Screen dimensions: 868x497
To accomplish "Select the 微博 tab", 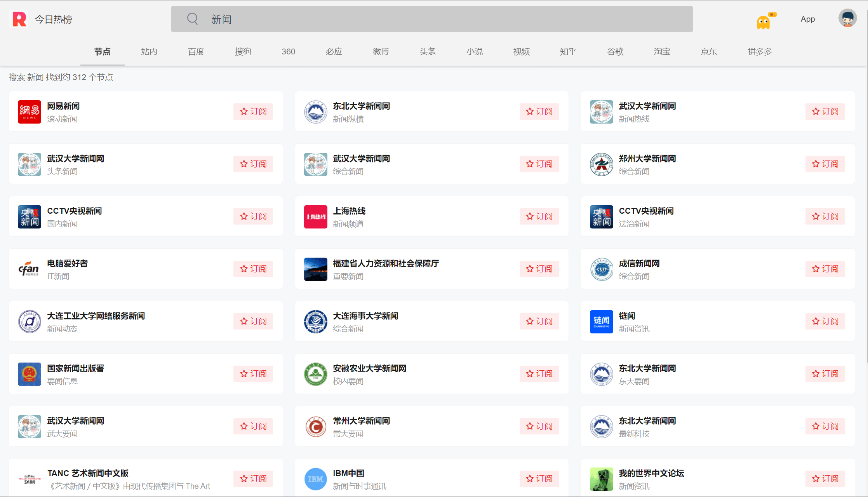I will pos(381,52).
